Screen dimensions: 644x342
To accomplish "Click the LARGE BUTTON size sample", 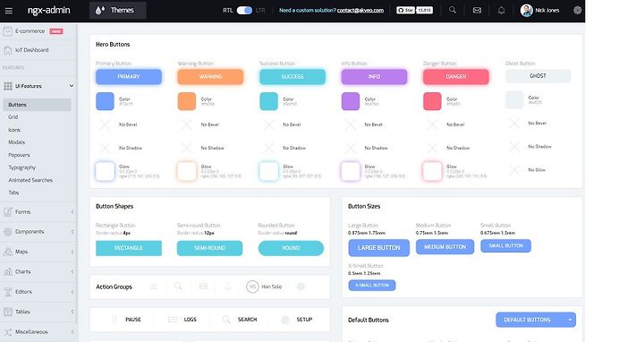I will [378, 248].
